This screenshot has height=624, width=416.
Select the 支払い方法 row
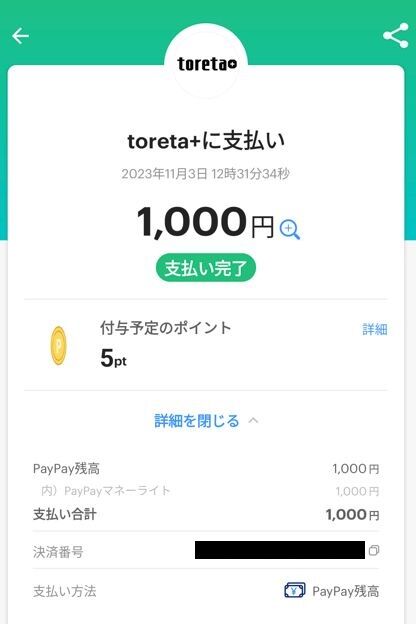(206, 591)
